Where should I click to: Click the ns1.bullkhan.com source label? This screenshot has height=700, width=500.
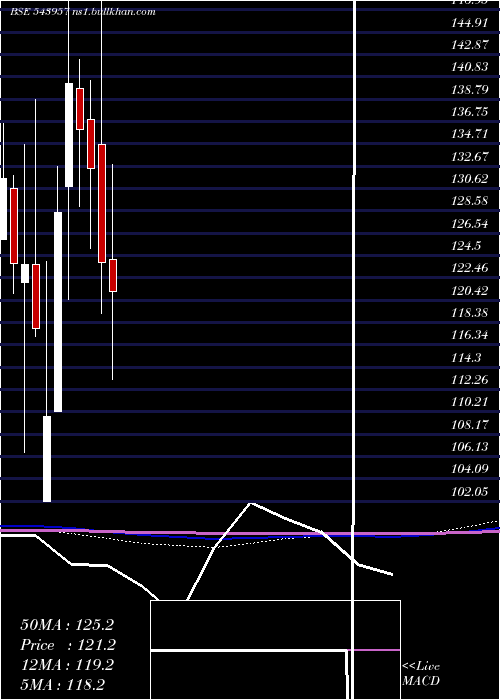[114, 11]
